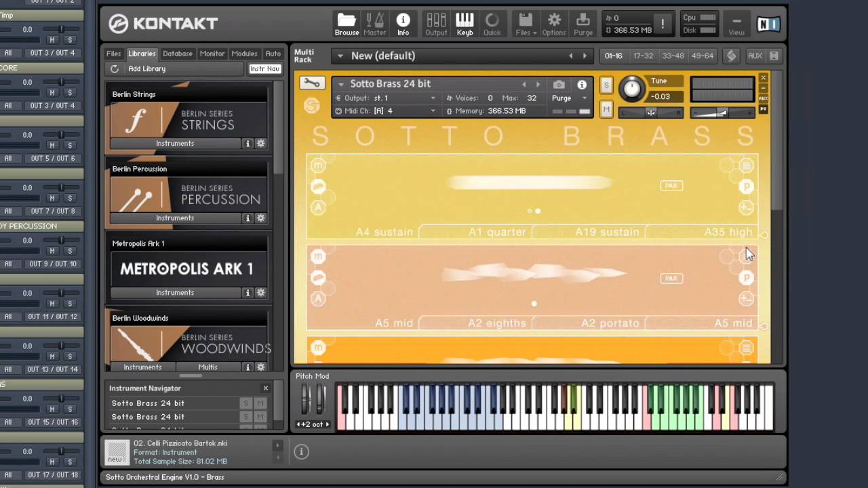Switch to the Files tab

[113, 54]
